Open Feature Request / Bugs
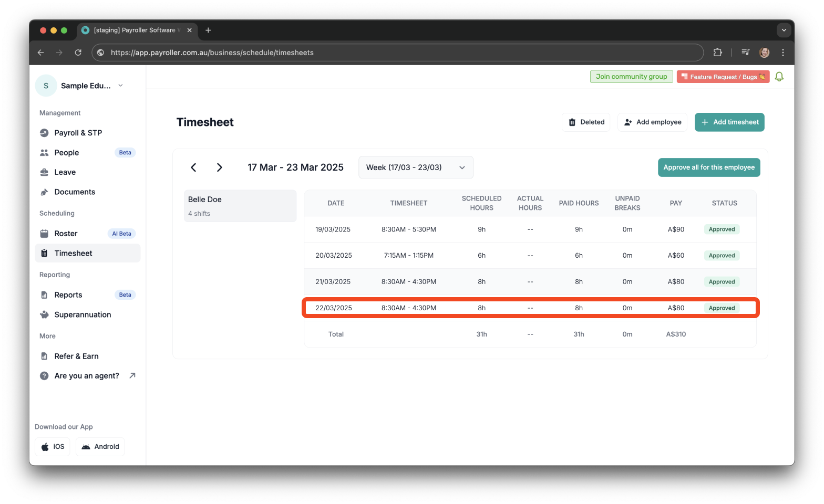The image size is (824, 504). tap(723, 77)
